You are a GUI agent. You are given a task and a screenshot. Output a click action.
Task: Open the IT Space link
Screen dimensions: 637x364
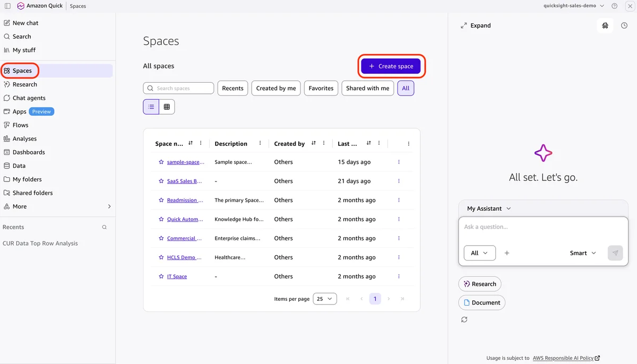point(177,276)
